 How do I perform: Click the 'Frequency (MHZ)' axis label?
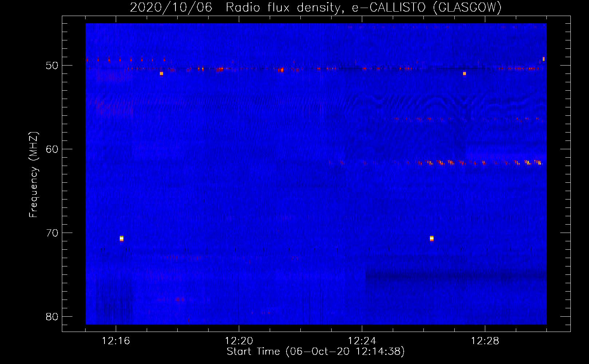33,175
